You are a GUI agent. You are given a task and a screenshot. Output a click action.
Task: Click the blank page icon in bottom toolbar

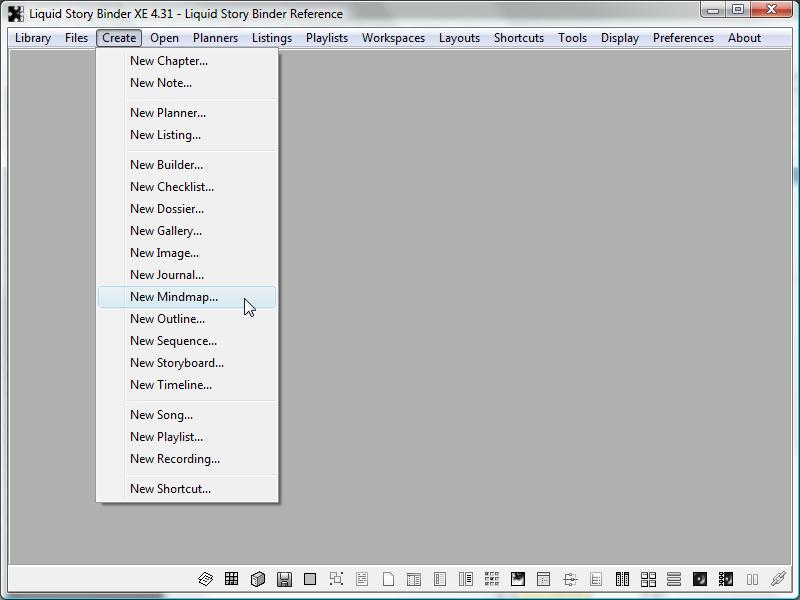(x=388, y=579)
